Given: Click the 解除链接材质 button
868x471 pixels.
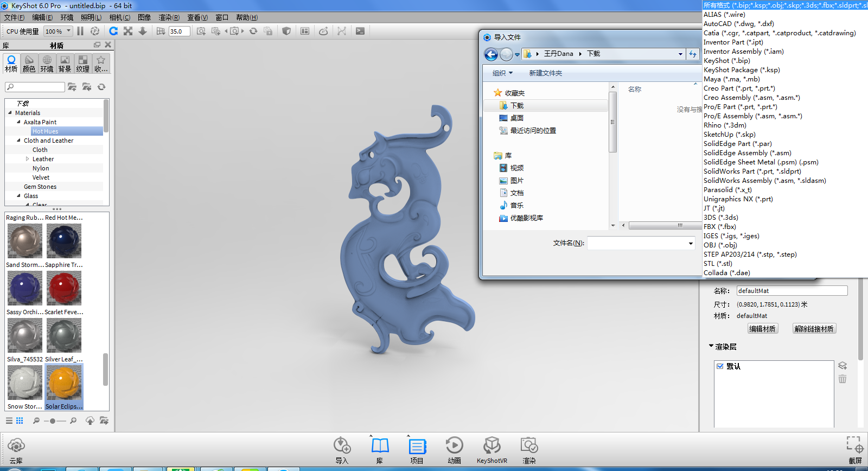Looking at the screenshot, I should pyautogui.click(x=814, y=329).
